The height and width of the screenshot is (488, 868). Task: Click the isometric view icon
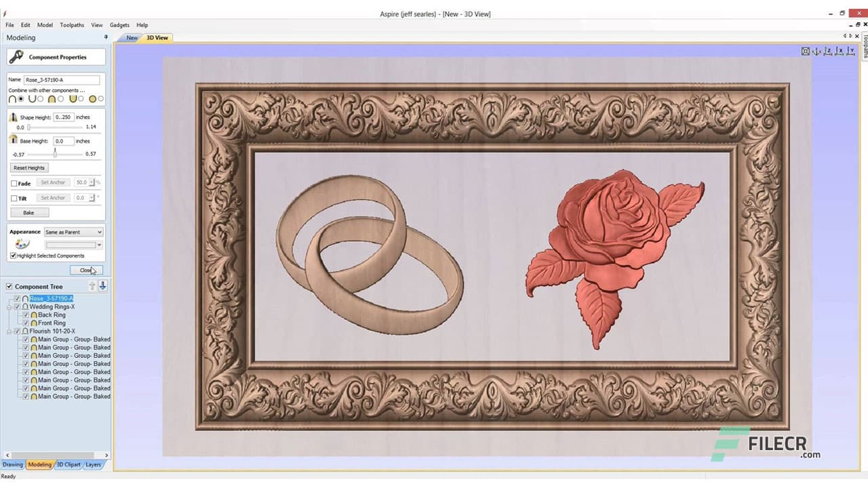816,51
